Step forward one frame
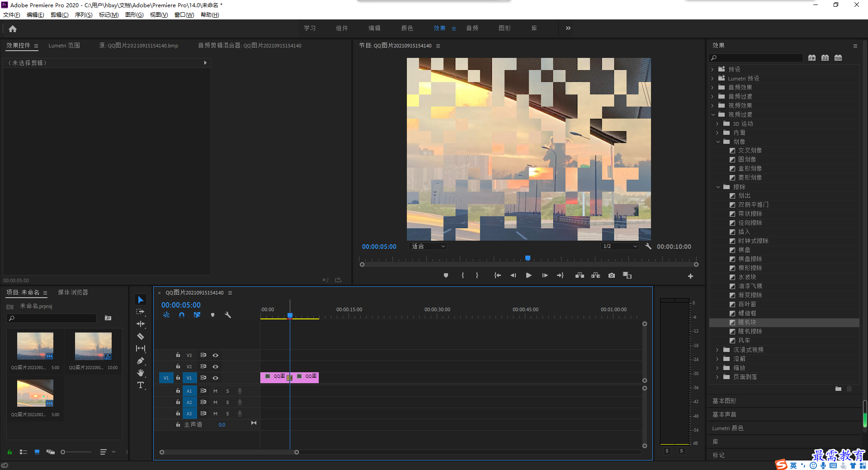 pos(545,275)
